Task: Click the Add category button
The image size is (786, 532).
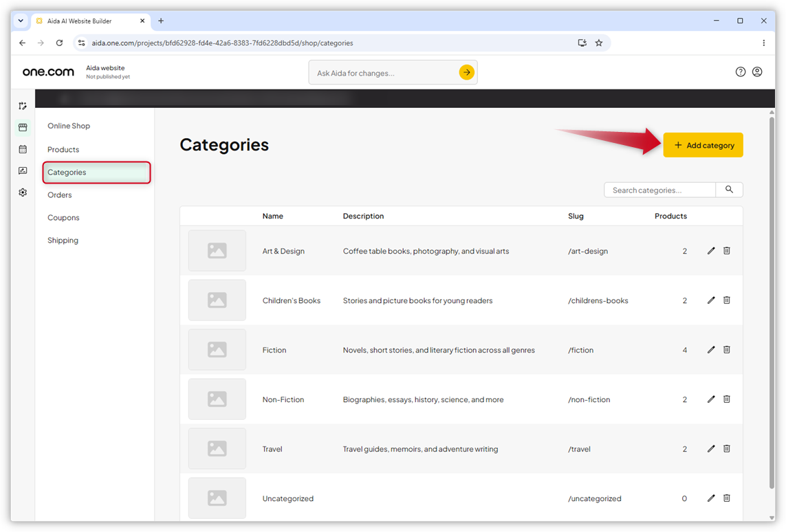Action: 703,145
